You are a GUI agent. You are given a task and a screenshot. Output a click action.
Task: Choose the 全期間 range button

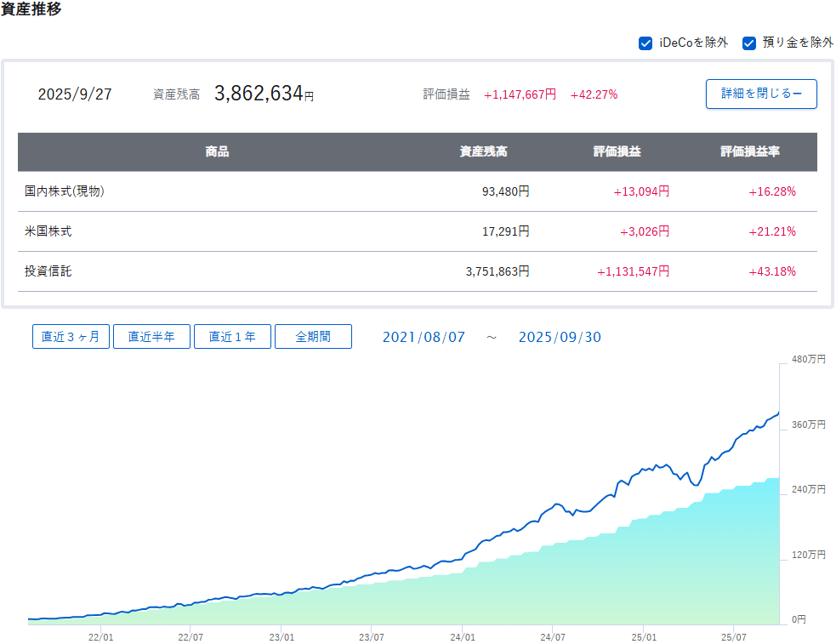313,337
